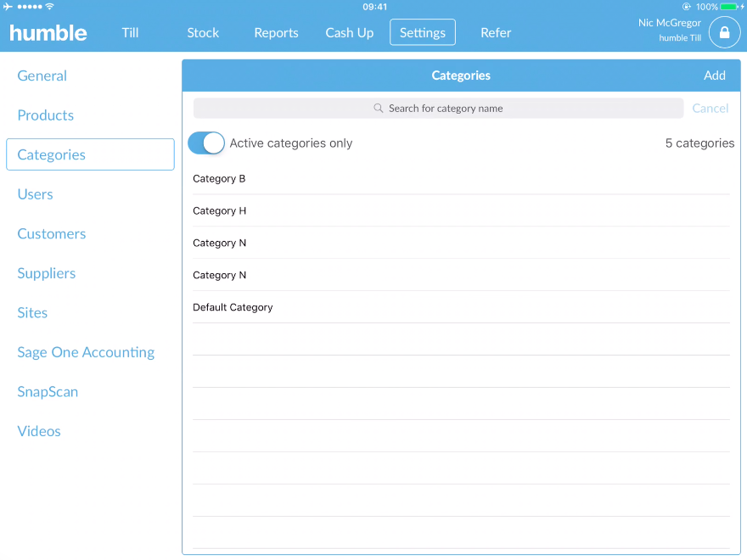Open the Stock tab
The width and height of the screenshot is (747, 560).
pos(203,32)
